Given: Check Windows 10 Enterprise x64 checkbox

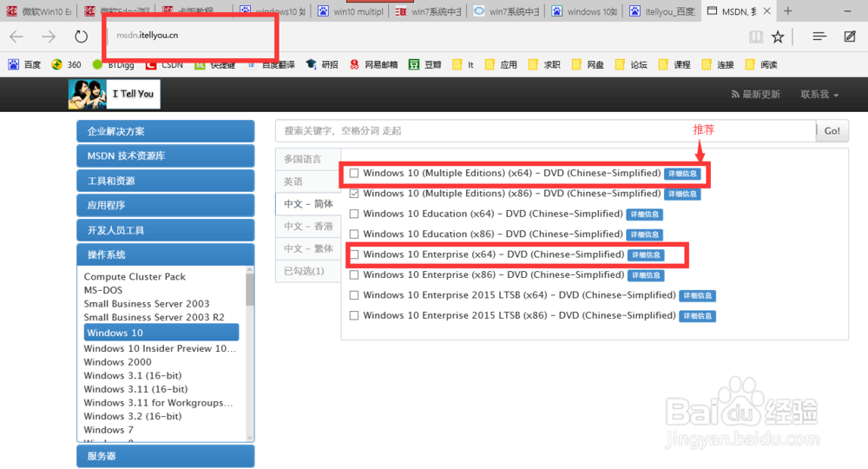Looking at the screenshot, I should pos(354,254).
